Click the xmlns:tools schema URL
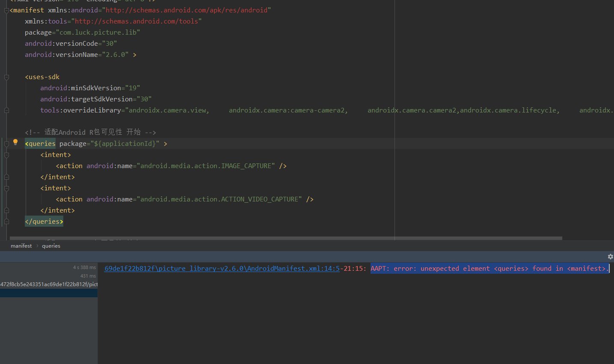 (136, 21)
